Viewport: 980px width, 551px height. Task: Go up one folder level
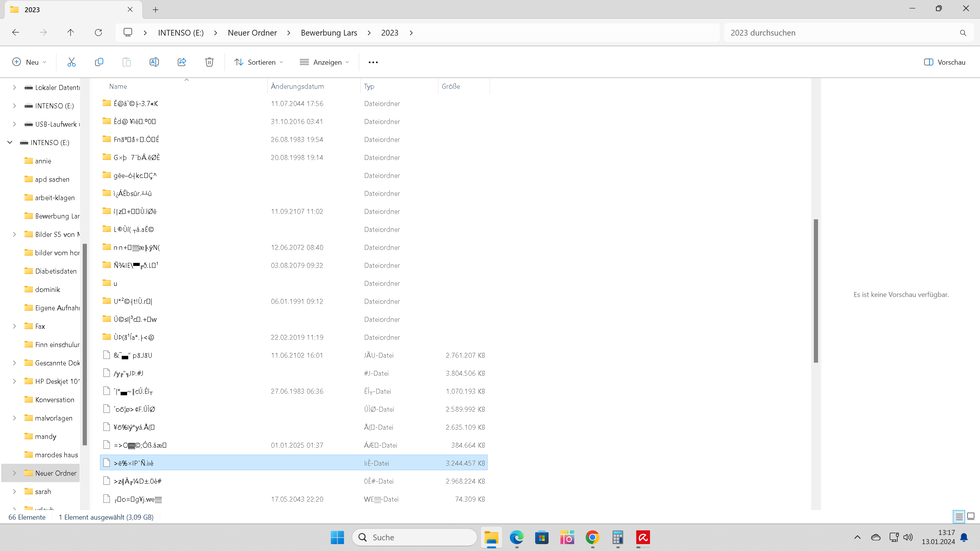click(70, 33)
